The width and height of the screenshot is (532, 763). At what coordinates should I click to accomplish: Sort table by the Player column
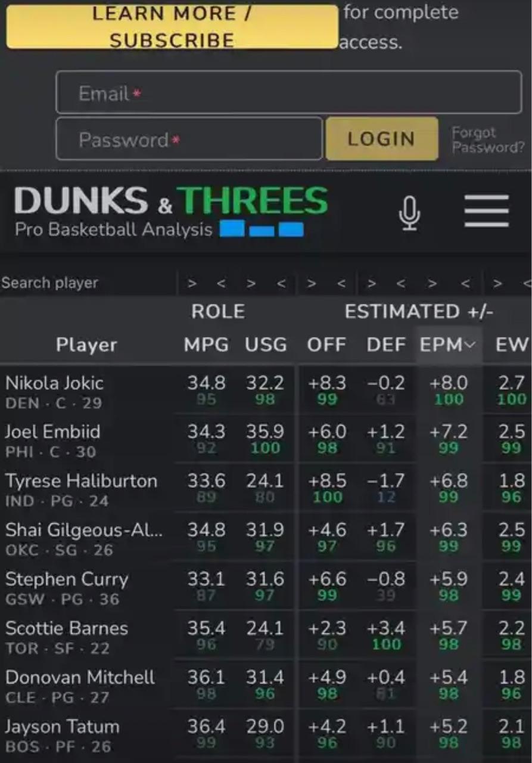[x=86, y=345]
